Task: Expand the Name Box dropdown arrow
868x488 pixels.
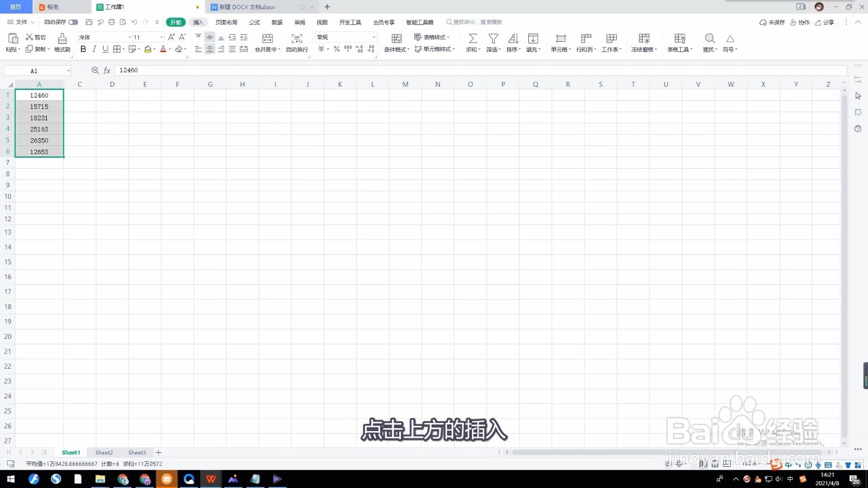Action: (68, 71)
